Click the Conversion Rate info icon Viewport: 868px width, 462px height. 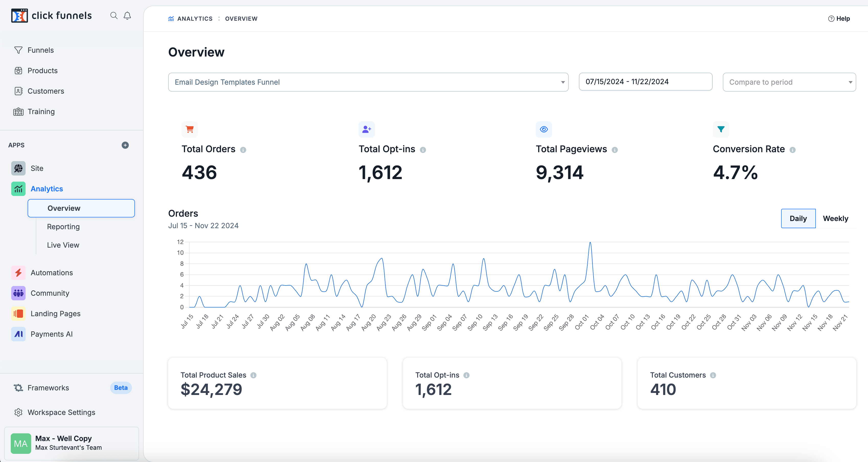(x=793, y=150)
